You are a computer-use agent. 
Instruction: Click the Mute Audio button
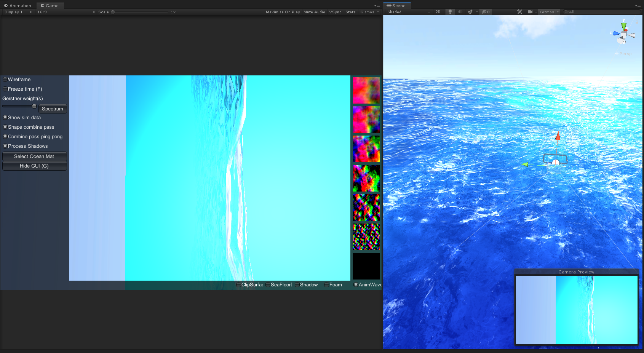[x=314, y=12]
